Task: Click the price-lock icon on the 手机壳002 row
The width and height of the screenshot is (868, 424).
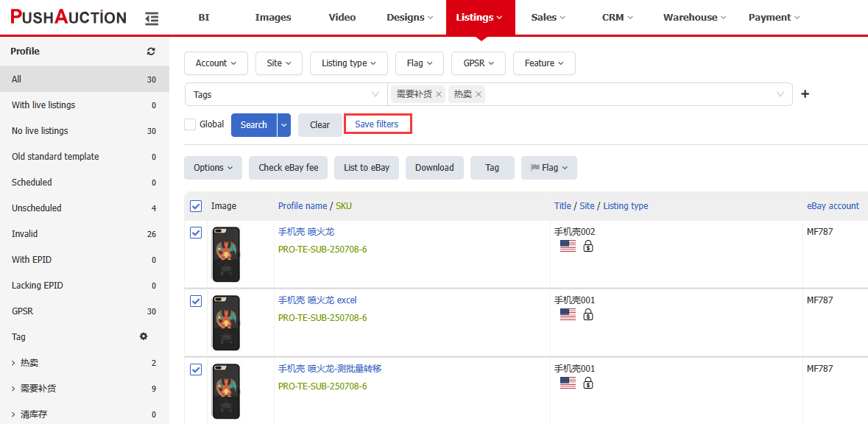Action: pyautogui.click(x=588, y=247)
